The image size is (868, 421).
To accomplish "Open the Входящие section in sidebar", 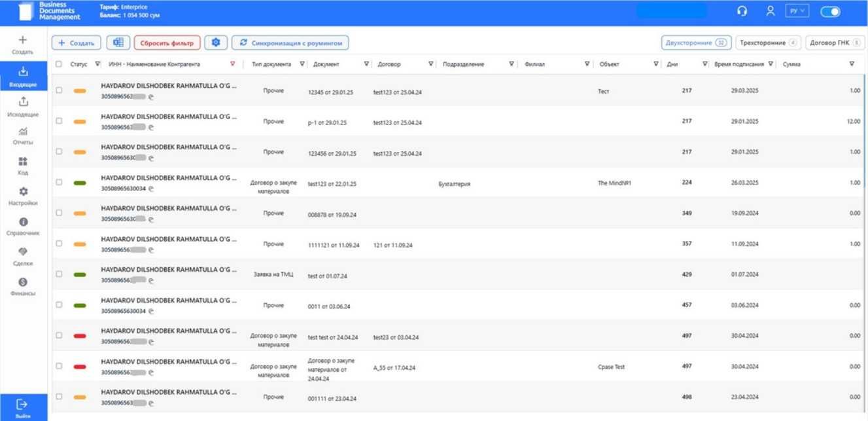I will point(23,77).
